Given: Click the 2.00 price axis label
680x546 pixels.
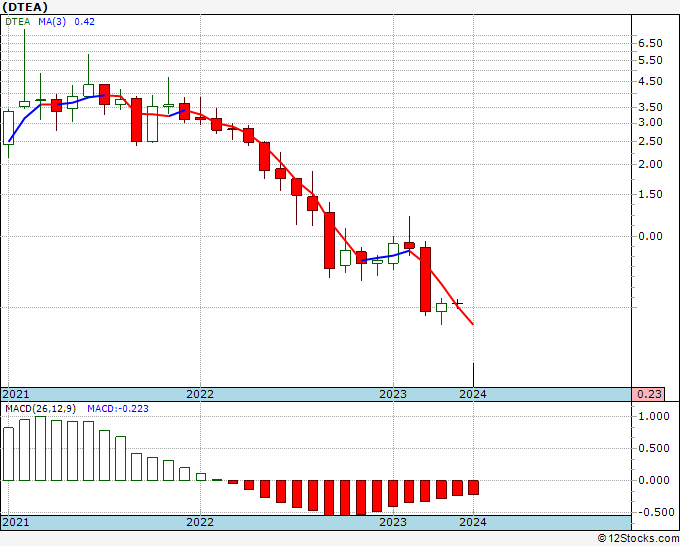Looking at the screenshot, I should [x=650, y=164].
